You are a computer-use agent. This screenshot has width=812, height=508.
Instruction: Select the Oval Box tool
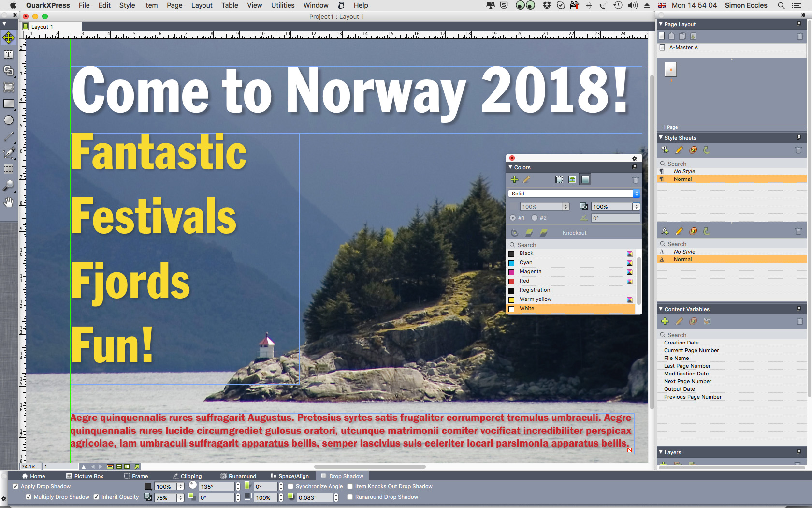(8, 120)
